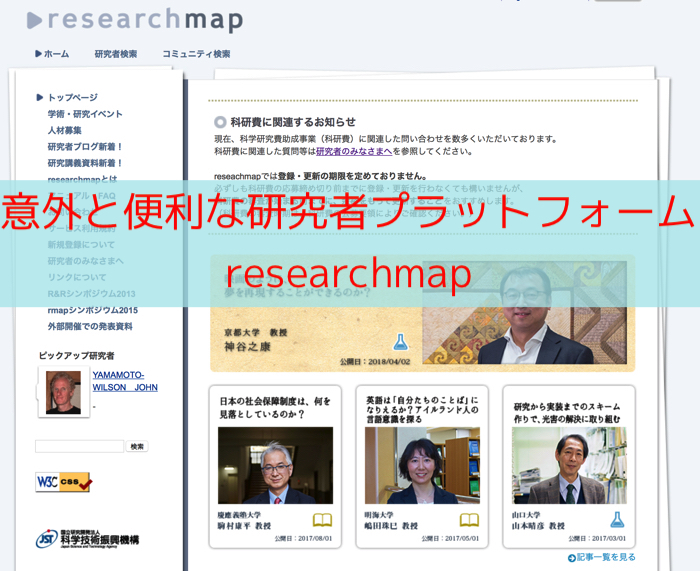Screen dimensions: 700x571
Task: Open 研究講義資料新着! sidebar link
Action: 85,163
